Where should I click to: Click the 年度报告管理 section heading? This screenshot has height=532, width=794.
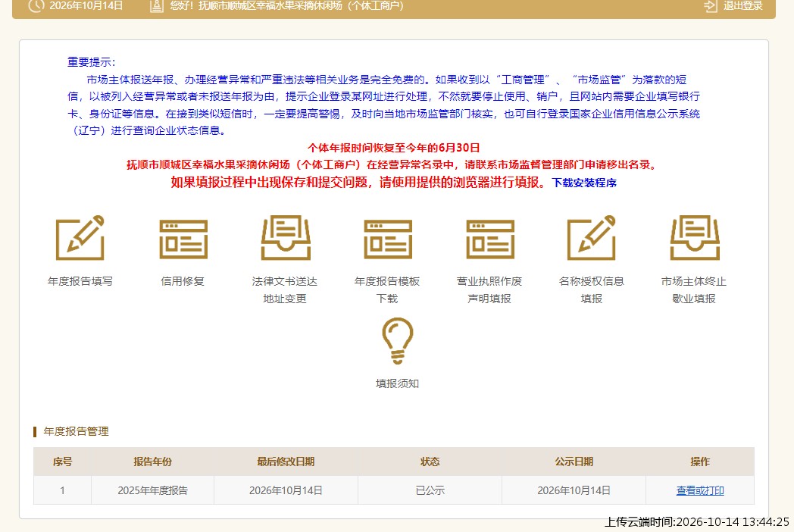76,432
